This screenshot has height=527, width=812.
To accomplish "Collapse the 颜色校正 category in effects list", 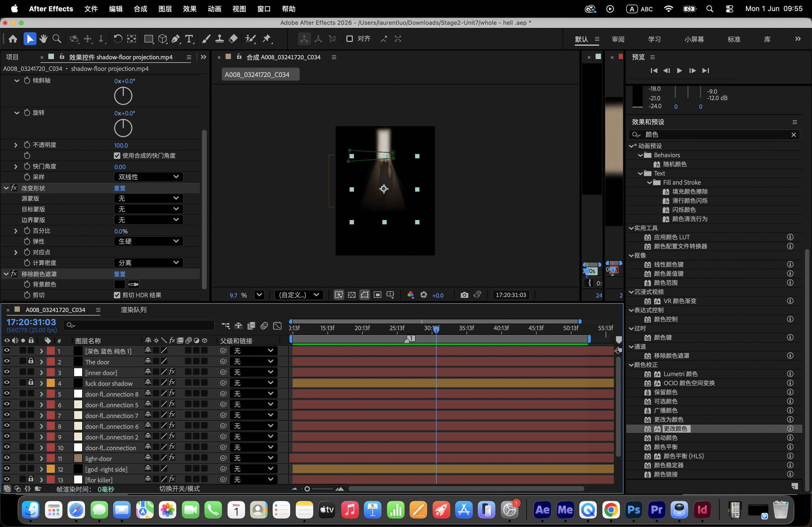I will click(631, 365).
